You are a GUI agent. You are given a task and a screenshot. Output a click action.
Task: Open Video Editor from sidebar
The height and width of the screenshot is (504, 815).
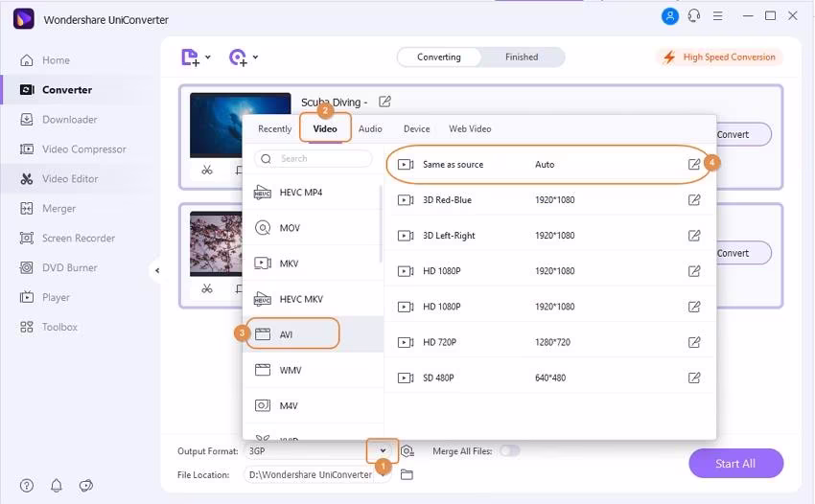click(58, 179)
